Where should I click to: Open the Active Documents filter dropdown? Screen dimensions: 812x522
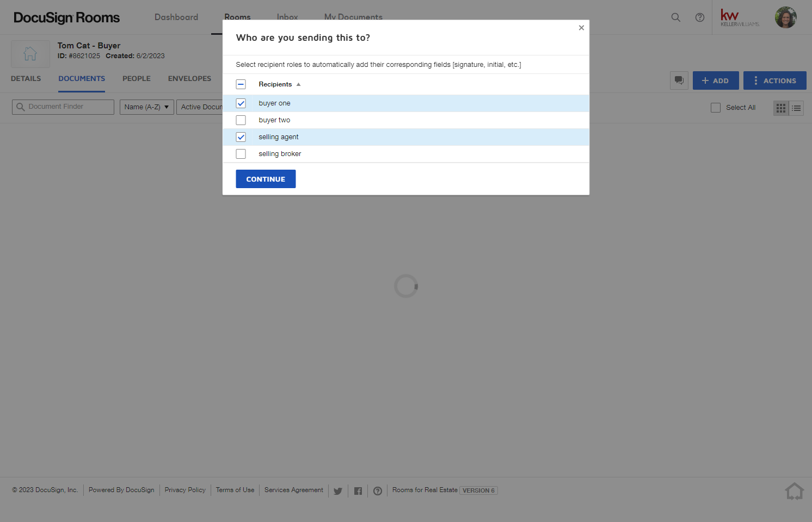pyautogui.click(x=200, y=107)
